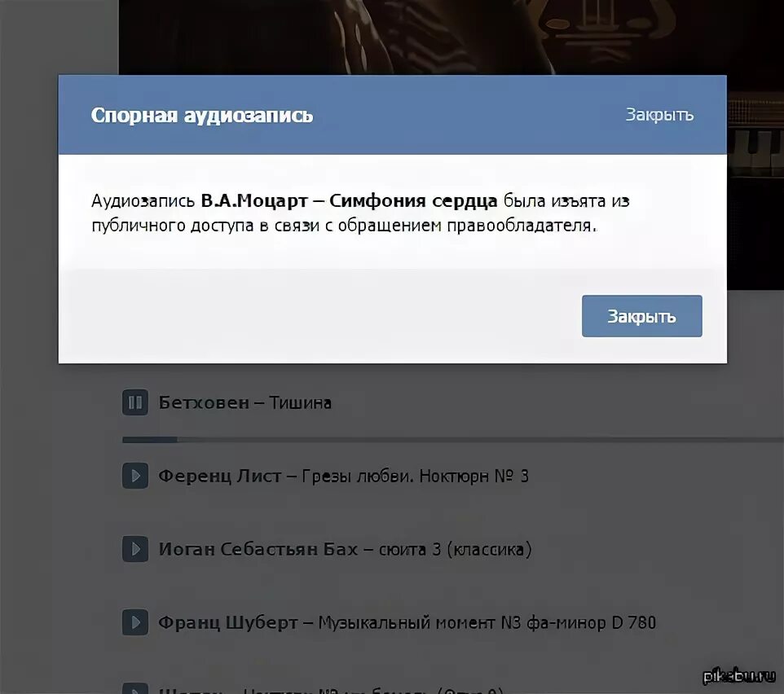This screenshot has width=784, height=694.
Task: Select Грезы любви. Ноктюрн № 3 title
Action: [x=415, y=476]
